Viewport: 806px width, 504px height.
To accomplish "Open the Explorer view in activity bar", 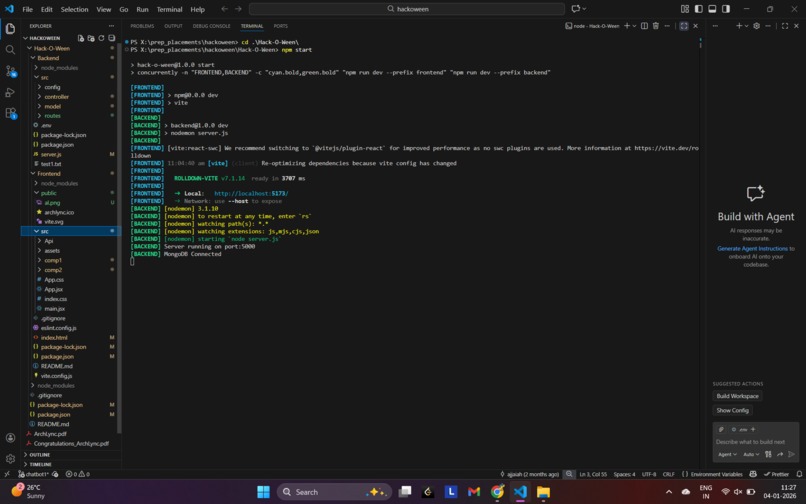I will click(x=10, y=29).
